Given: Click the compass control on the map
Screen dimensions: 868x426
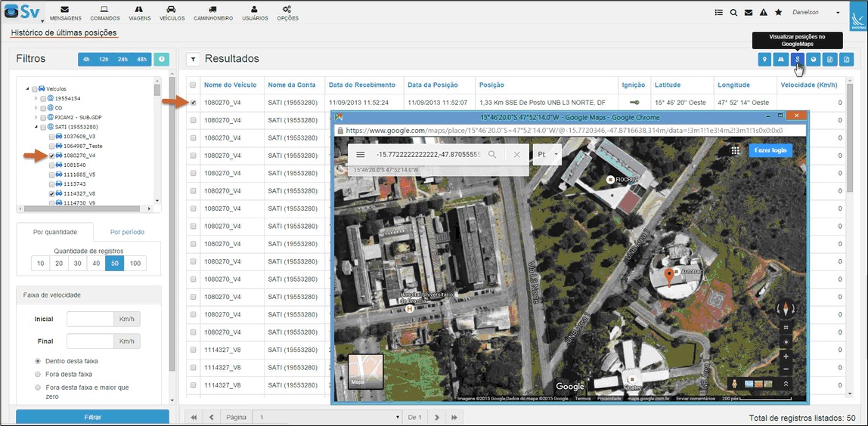Looking at the screenshot, I should tap(786, 307).
